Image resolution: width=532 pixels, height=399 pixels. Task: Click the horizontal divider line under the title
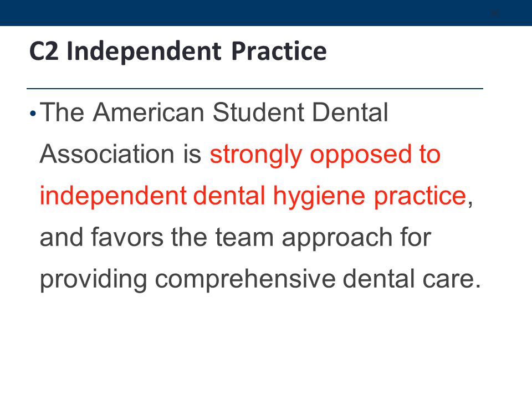tap(255, 89)
